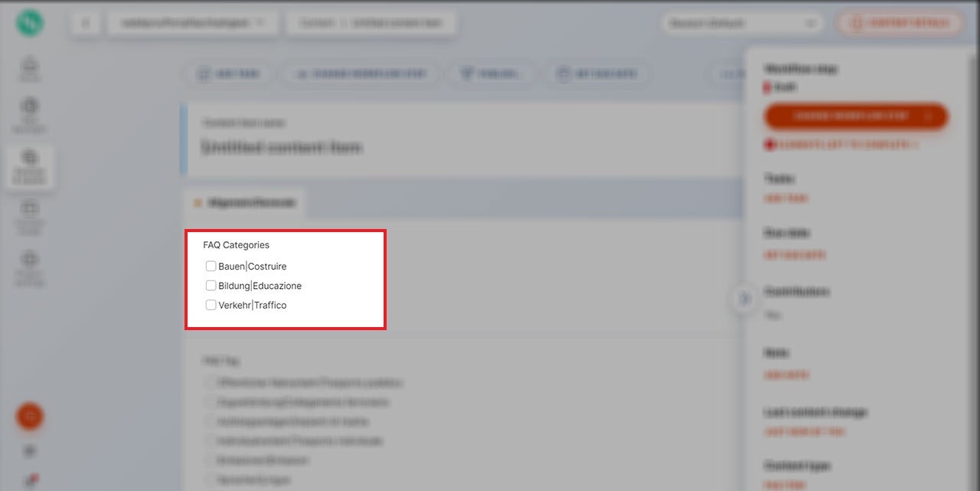The height and width of the screenshot is (491, 980).
Task: Select the content group tab above FAQ Categories
Action: point(245,203)
